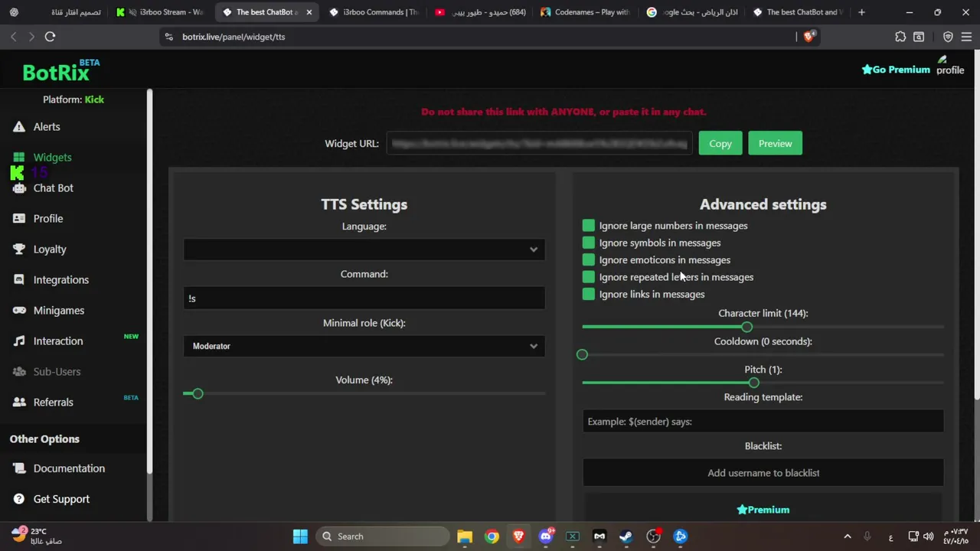Open the browser extensions puzzle icon
This screenshot has width=980, height=551.
point(900,37)
